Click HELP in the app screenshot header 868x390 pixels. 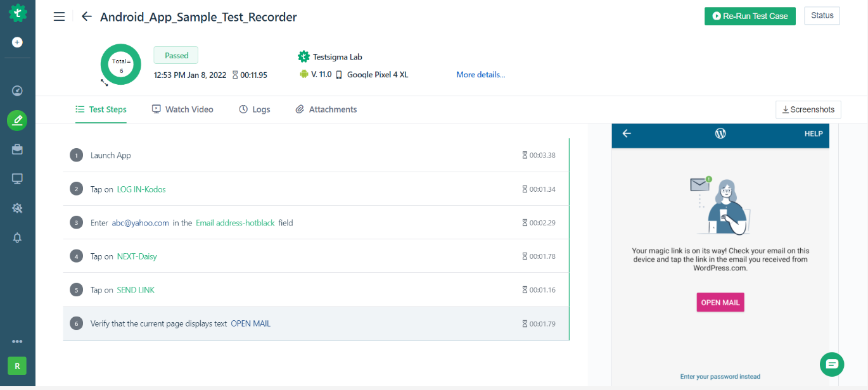pos(814,134)
